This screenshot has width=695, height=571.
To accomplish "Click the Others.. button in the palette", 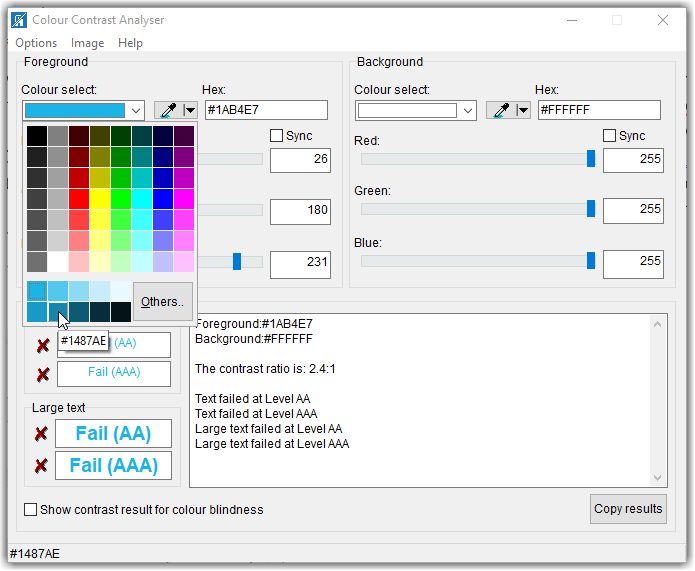I will [162, 302].
